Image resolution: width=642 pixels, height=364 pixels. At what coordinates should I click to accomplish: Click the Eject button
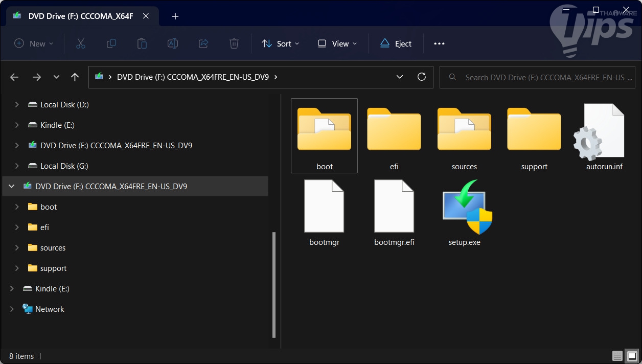(396, 44)
